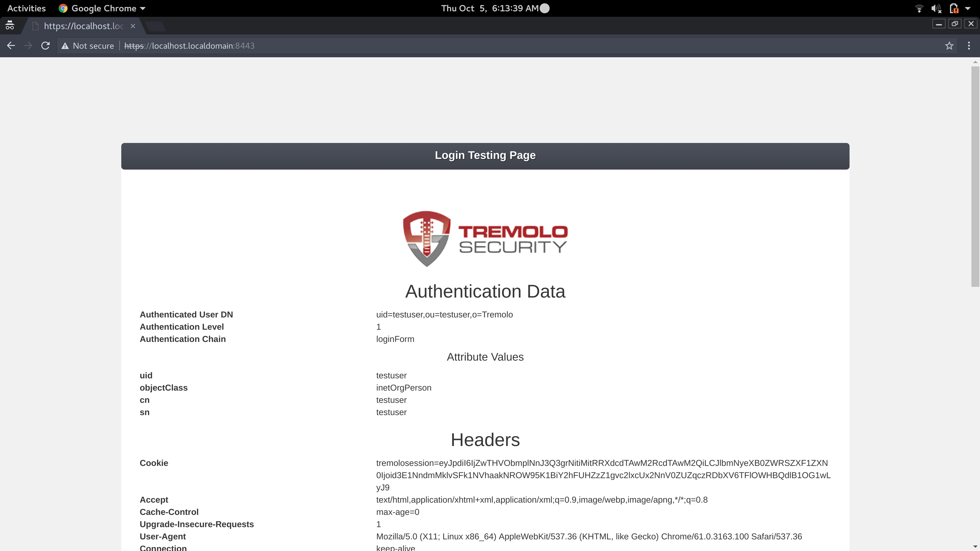The height and width of the screenshot is (551, 980).
Task: Open the Wi-Fi status icon
Action: coord(919,8)
